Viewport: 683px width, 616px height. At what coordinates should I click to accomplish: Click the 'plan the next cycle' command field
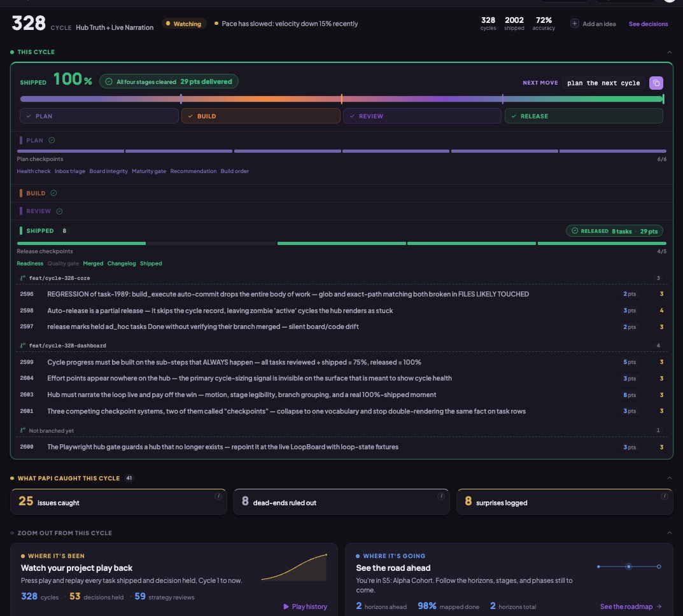pyautogui.click(x=603, y=83)
